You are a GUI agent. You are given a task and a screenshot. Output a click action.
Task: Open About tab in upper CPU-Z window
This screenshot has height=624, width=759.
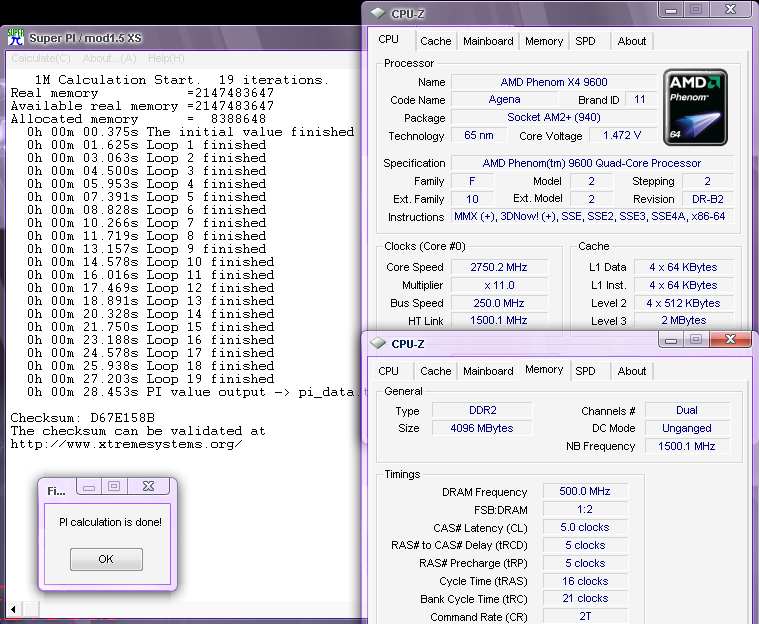click(632, 41)
